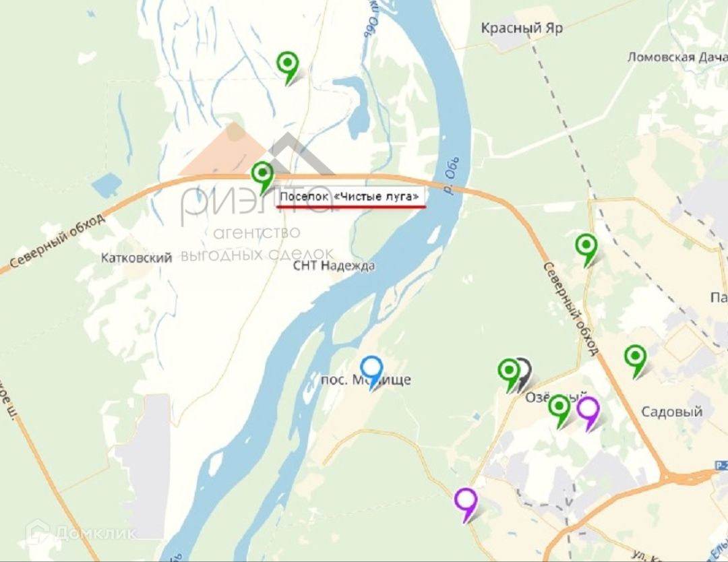The width and height of the screenshot is (728, 562).
Task: Click the green pin near Садовый
Action: click(635, 361)
